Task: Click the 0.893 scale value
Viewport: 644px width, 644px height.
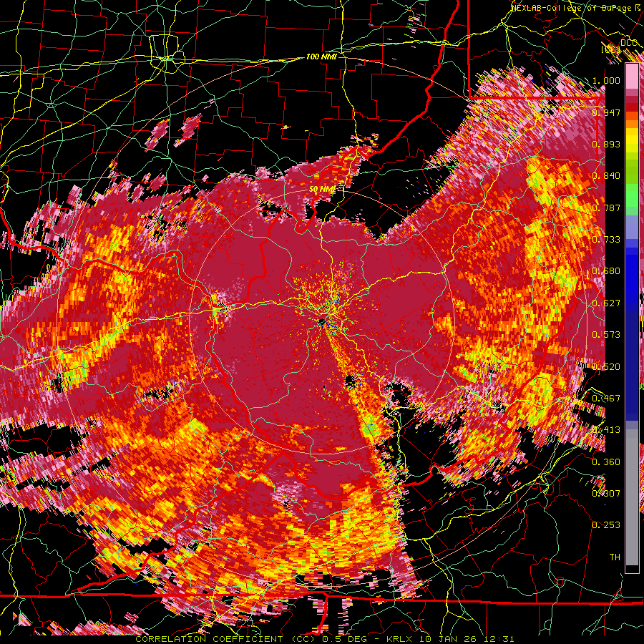Action: point(606,144)
